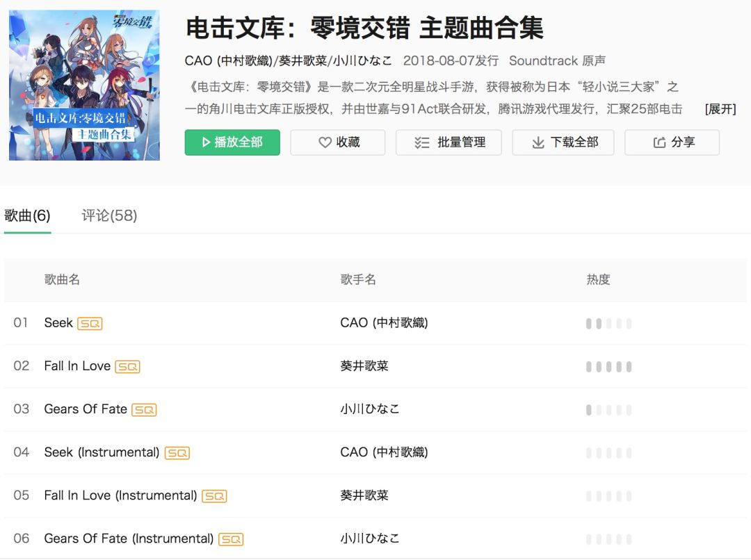
Task: Click the SQ badge next to Gears Of Fate
Action: click(x=144, y=410)
